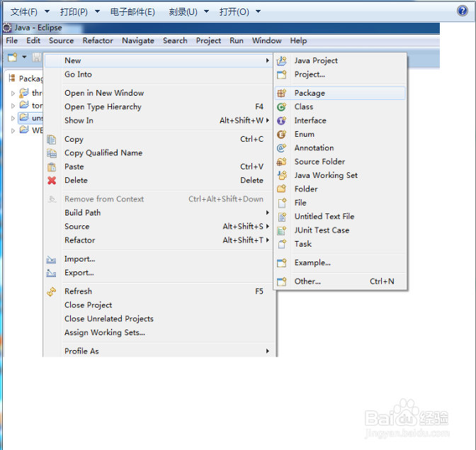
Task: Click the Package icon in the New submenu
Action: point(282,93)
